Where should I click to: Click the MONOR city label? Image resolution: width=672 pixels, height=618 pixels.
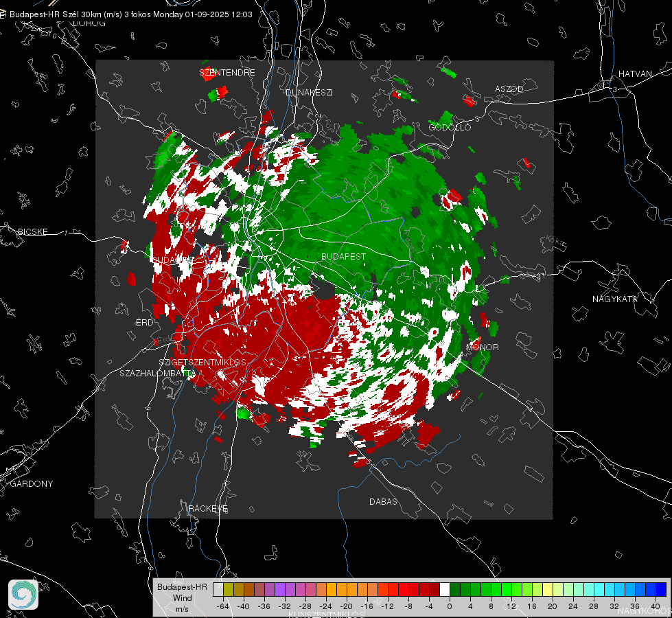click(x=482, y=347)
